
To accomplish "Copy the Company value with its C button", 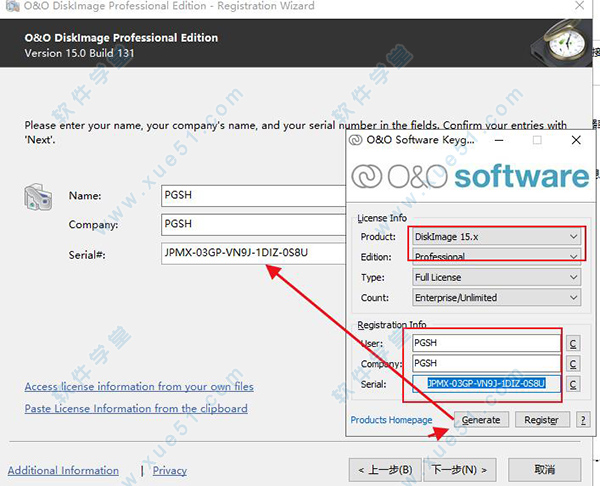I will 573,364.
